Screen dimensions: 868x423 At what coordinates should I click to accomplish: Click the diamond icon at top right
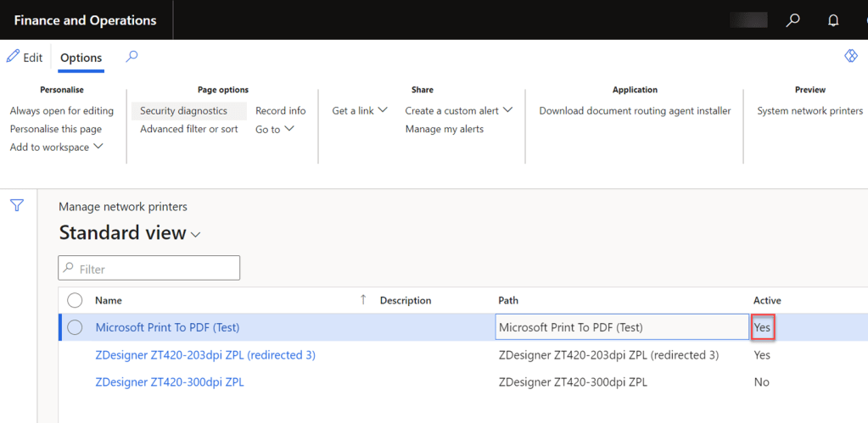tap(850, 56)
